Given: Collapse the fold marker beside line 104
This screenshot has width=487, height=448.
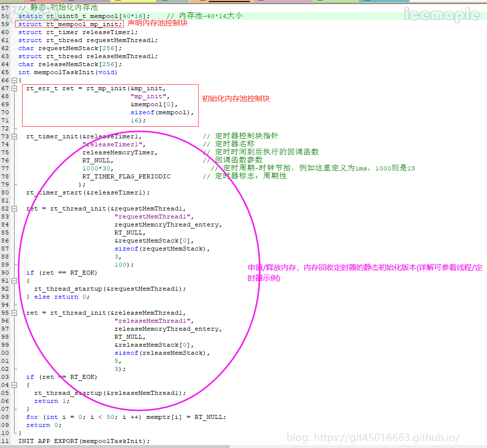Looking at the screenshot, I should [x=14, y=385].
